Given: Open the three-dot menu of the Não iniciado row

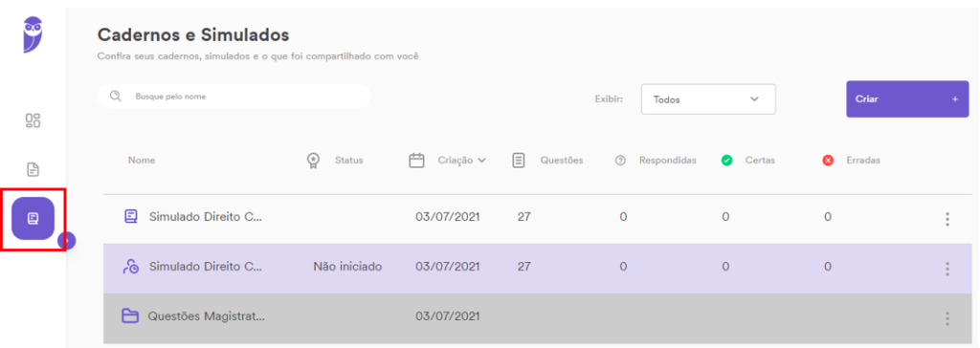Looking at the screenshot, I should tap(947, 269).
